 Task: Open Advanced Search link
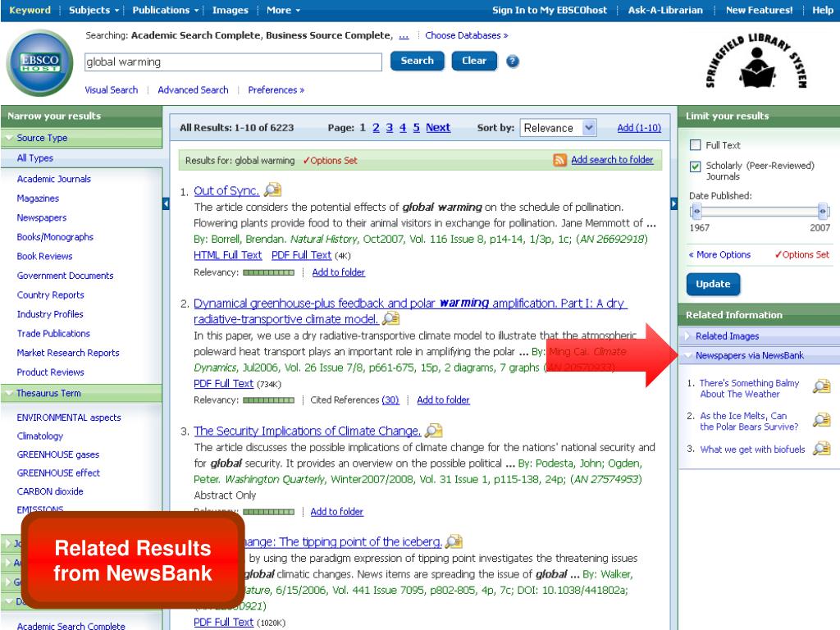pyautogui.click(x=193, y=90)
